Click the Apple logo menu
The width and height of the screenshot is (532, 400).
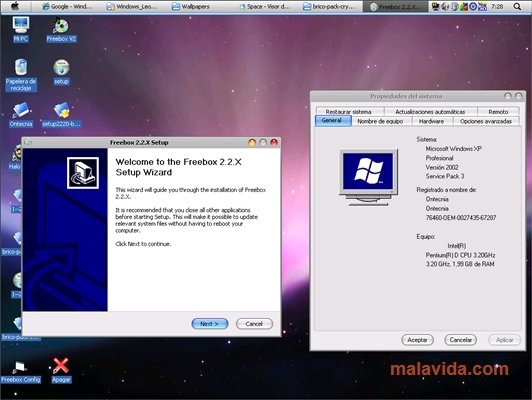[15, 6]
